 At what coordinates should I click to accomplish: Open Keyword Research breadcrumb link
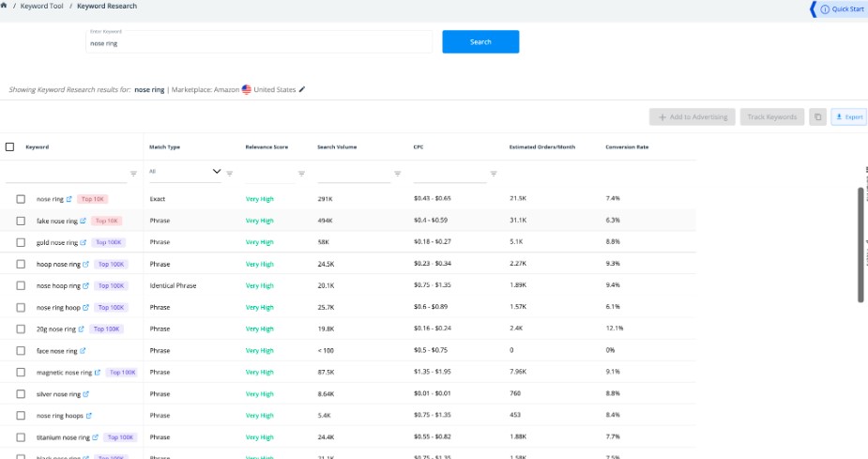(107, 6)
